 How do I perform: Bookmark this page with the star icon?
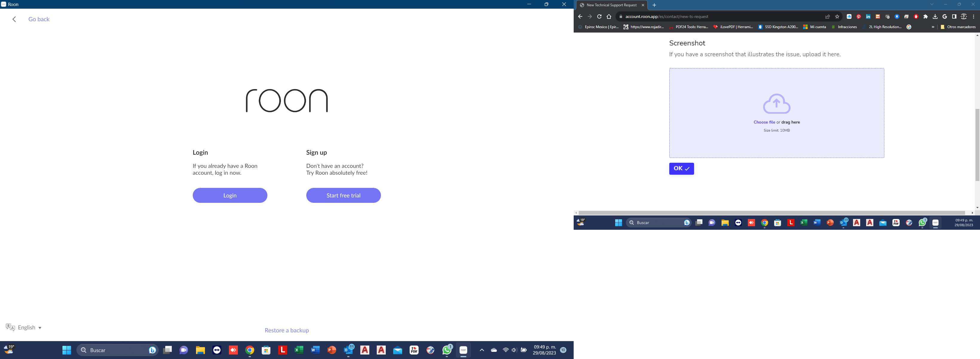tap(837, 16)
